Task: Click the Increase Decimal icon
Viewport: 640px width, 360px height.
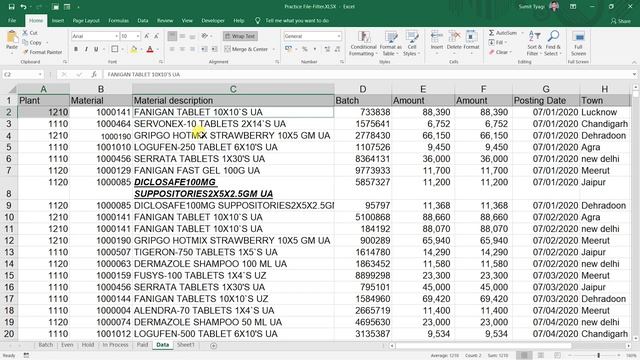Action: [327, 49]
